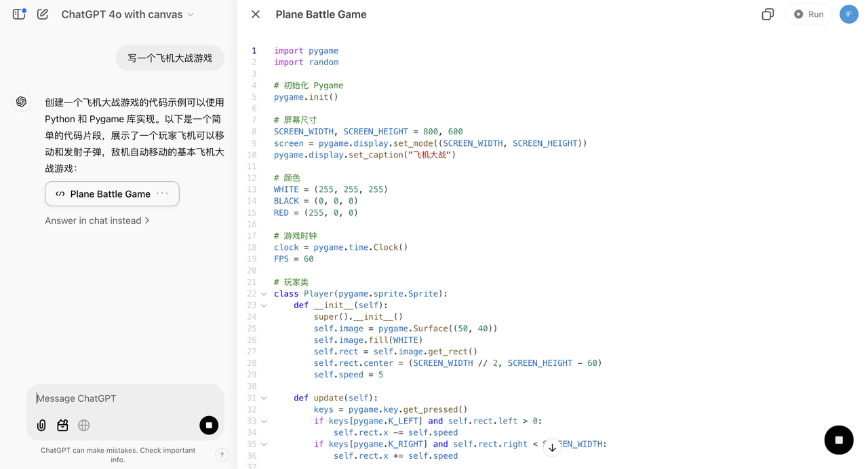Click Answer in chat instead link
868x469 pixels.
[x=97, y=221]
